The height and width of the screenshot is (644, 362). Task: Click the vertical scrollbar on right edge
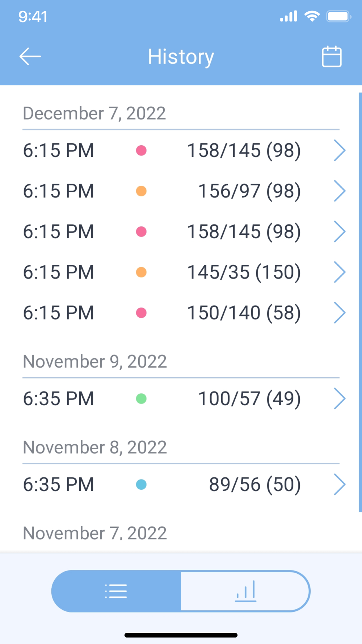click(360, 302)
